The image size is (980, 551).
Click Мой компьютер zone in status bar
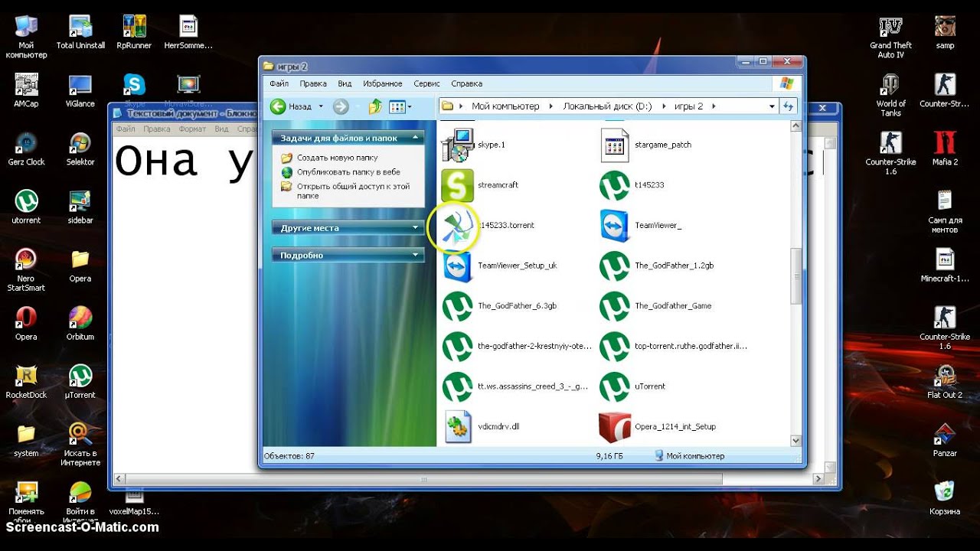689,455
